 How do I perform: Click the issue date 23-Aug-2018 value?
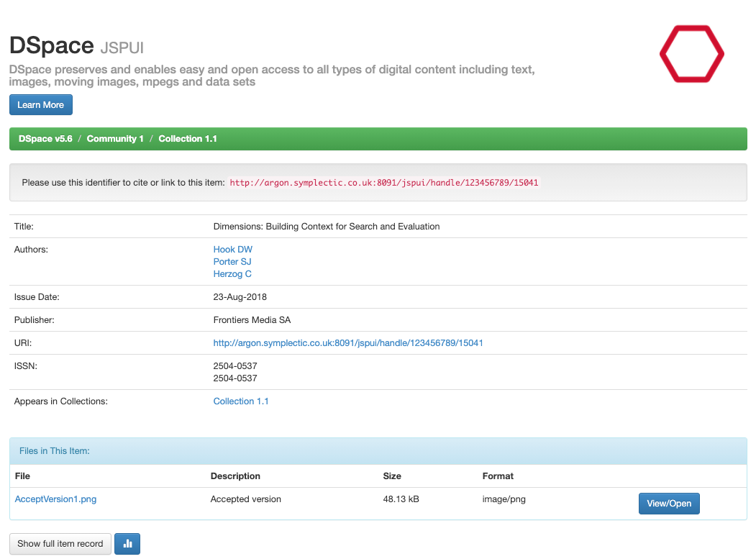coord(240,297)
